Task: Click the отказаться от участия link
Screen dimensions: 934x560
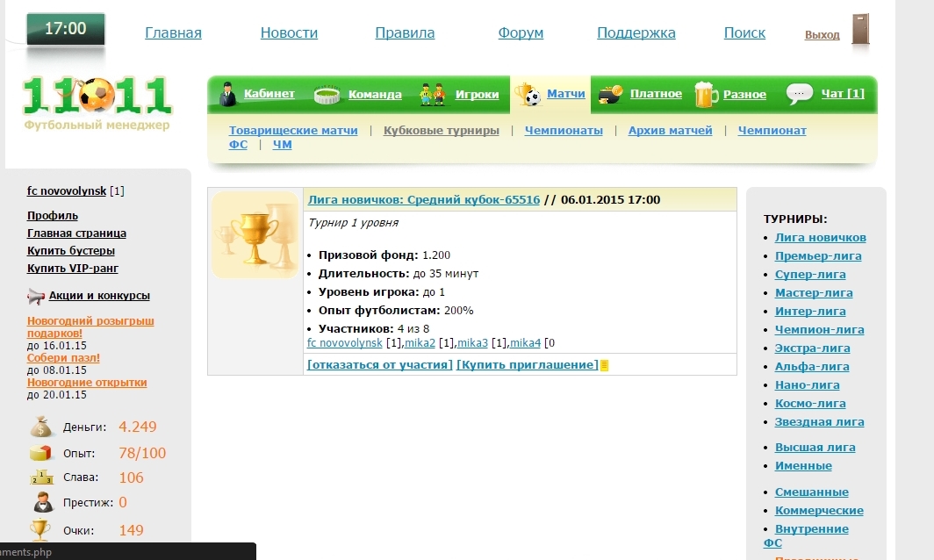Action: (380, 364)
